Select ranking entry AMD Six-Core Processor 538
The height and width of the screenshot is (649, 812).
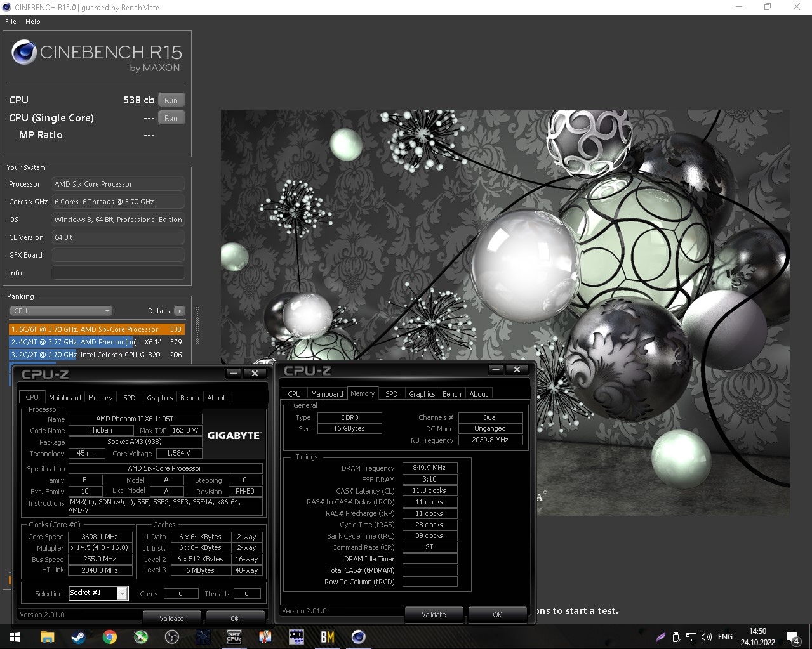coord(97,329)
